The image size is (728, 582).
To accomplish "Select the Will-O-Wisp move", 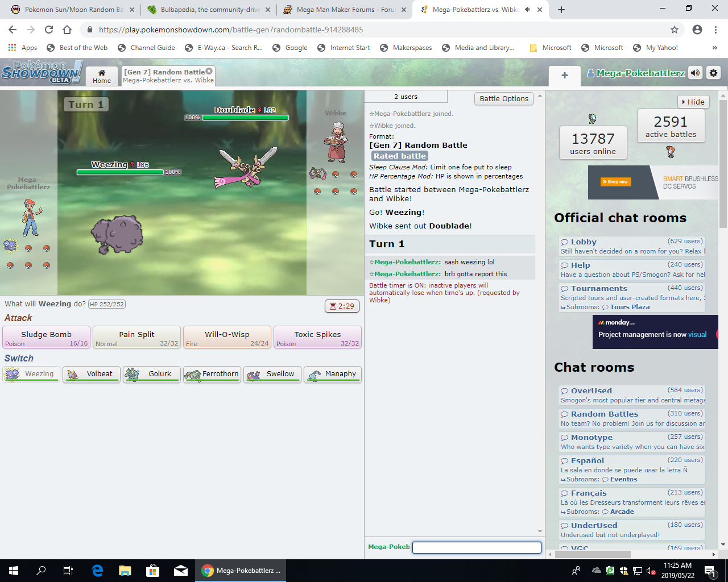I will point(227,337).
